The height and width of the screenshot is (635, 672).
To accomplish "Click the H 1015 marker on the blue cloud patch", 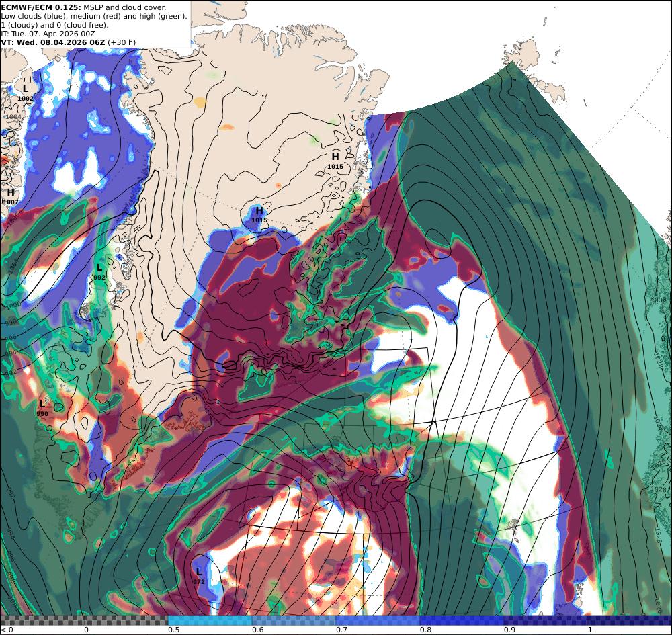I will tap(259, 214).
